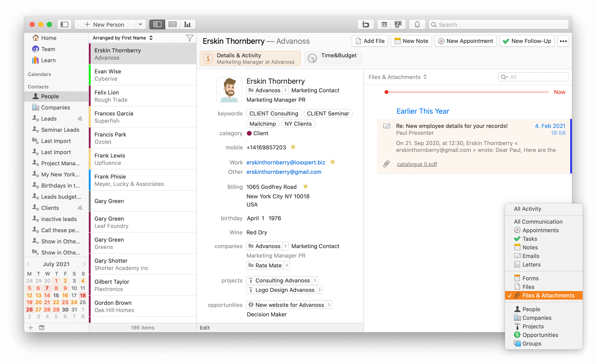Choose Forms from the filter menu
This screenshot has width=596, height=364.
pyautogui.click(x=544, y=278)
